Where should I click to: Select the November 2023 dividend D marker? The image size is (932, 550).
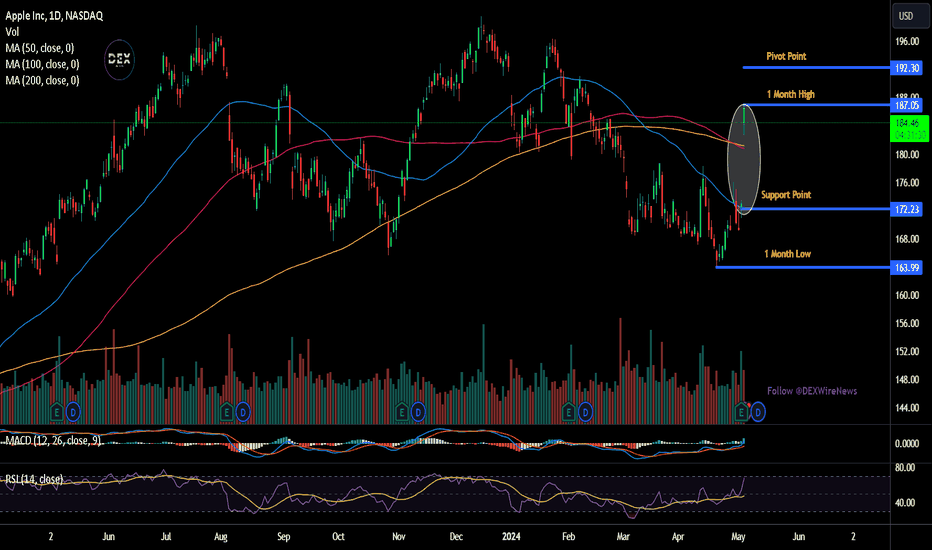pyautogui.click(x=418, y=411)
